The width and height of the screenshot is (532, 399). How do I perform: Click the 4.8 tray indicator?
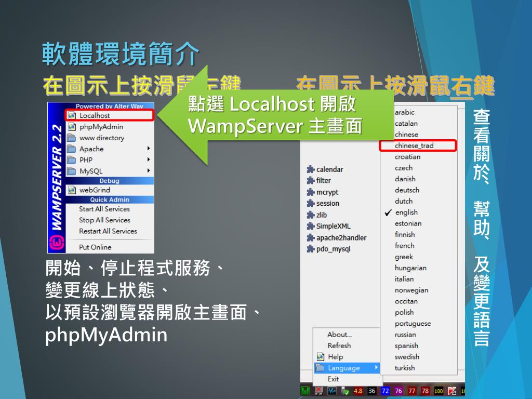(x=358, y=391)
